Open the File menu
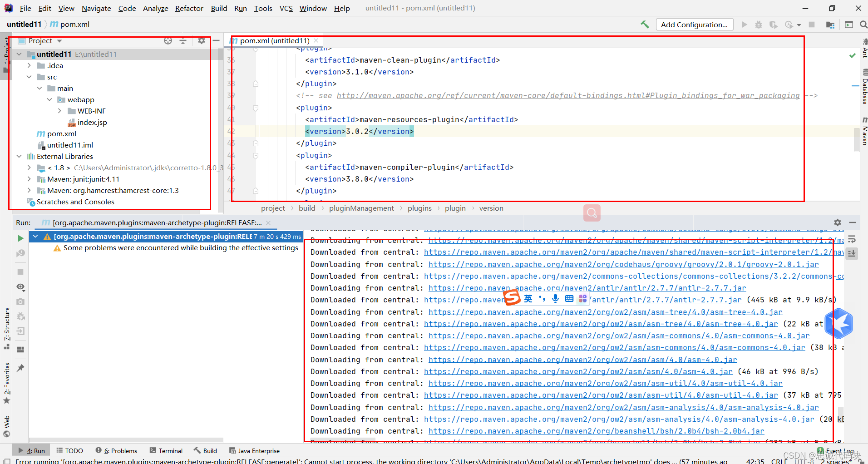Viewport: 868px width, 464px height. click(25, 8)
